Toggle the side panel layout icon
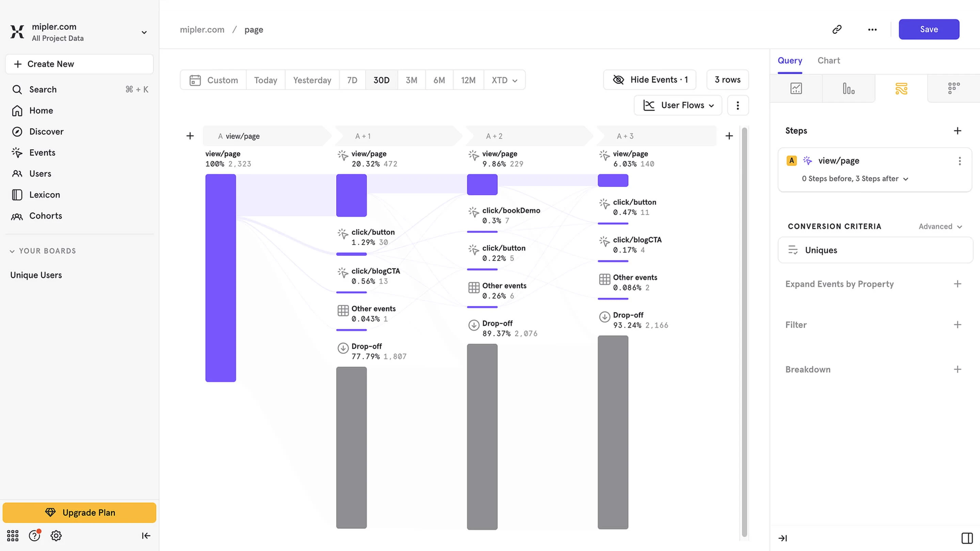980x551 pixels. [x=967, y=538]
